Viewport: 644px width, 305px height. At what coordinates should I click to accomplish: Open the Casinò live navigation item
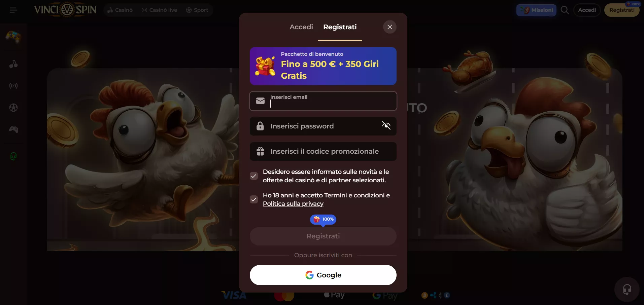click(x=159, y=10)
